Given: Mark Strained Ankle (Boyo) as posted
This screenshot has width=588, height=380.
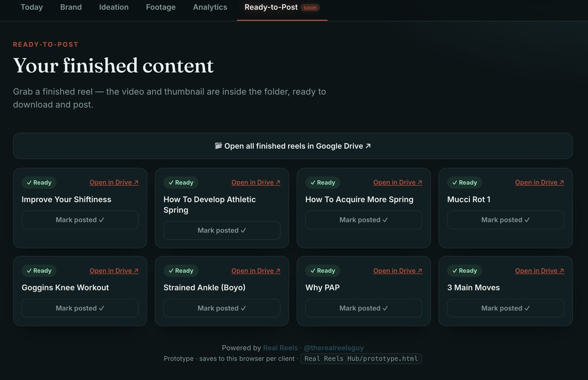Looking at the screenshot, I should click(x=222, y=308).
